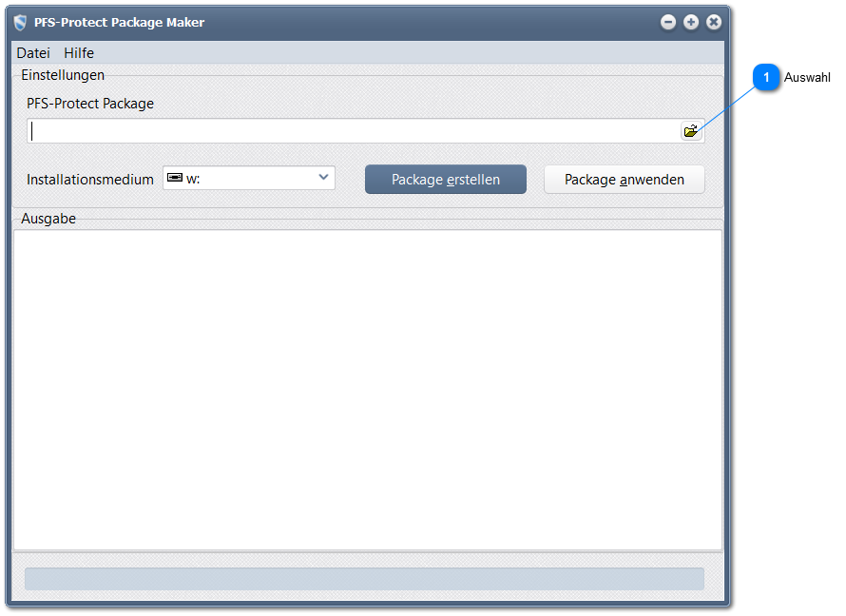Click the Auswahl annotation label
The height and width of the screenshot is (616, 846).
807,78
